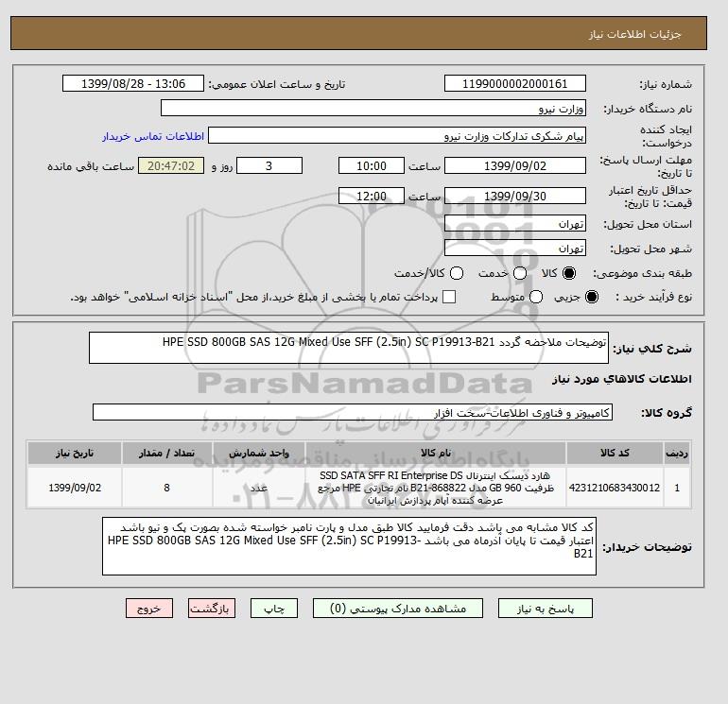Click the SSD SATA product name cell

436,488
